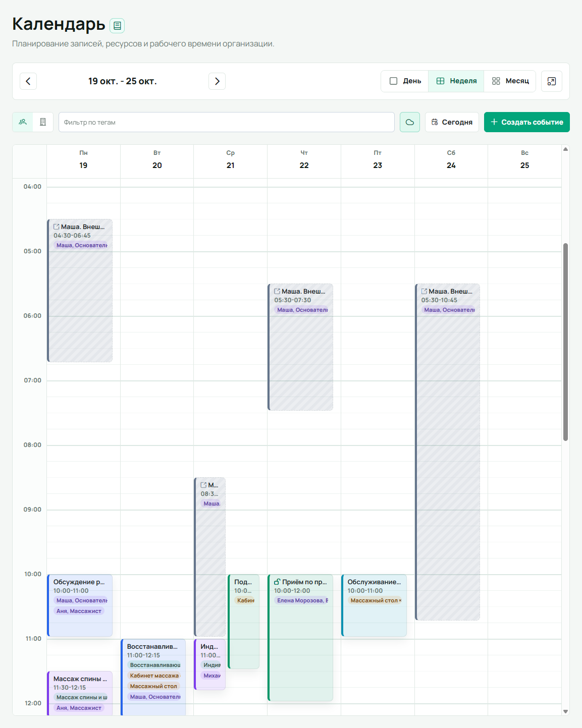Image resolution: width=582 pixels, height=728 pixels.
Task: Open the Обсуждение р… event on Monday
Action: (x=80, y=605)
